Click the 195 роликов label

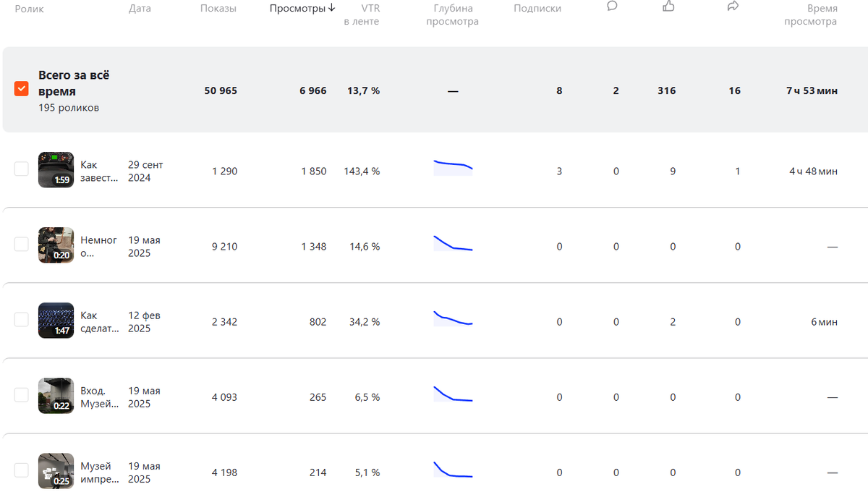(69, 108)
